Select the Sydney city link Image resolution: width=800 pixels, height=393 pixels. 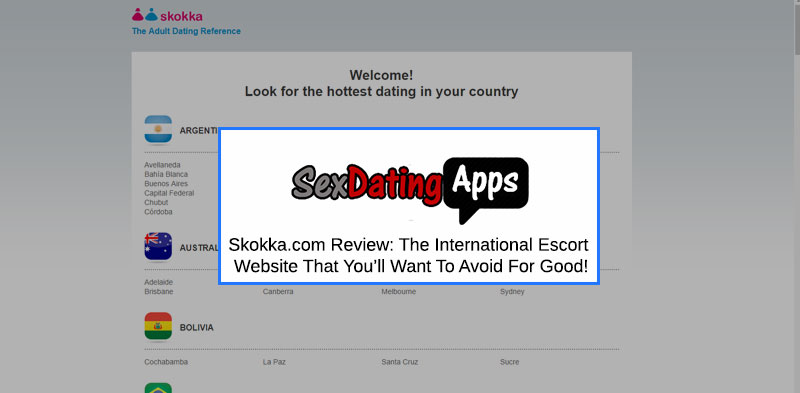pos(512,292)
